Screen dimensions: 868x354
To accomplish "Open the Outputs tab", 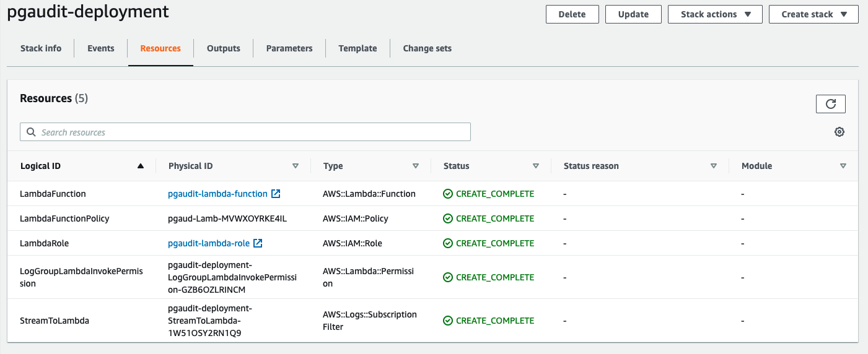I will tap(224, 48).
